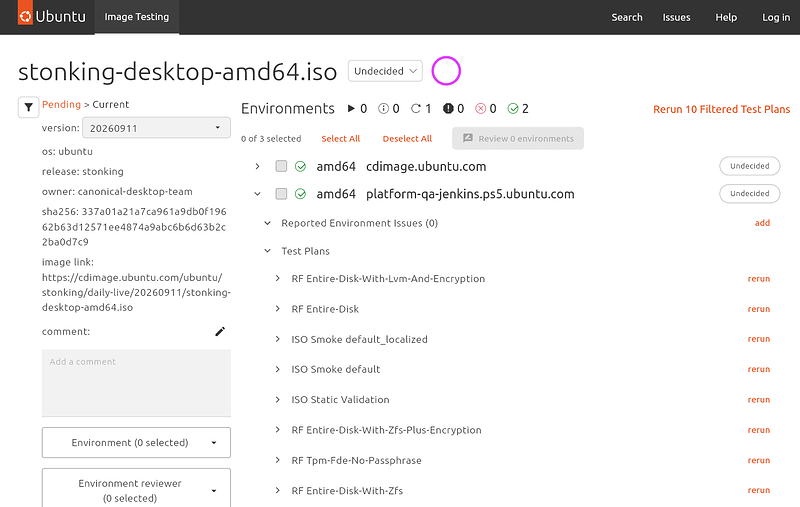Click Select All environments
This screenshot has height=507, width=800.
[x=341, y=139]
